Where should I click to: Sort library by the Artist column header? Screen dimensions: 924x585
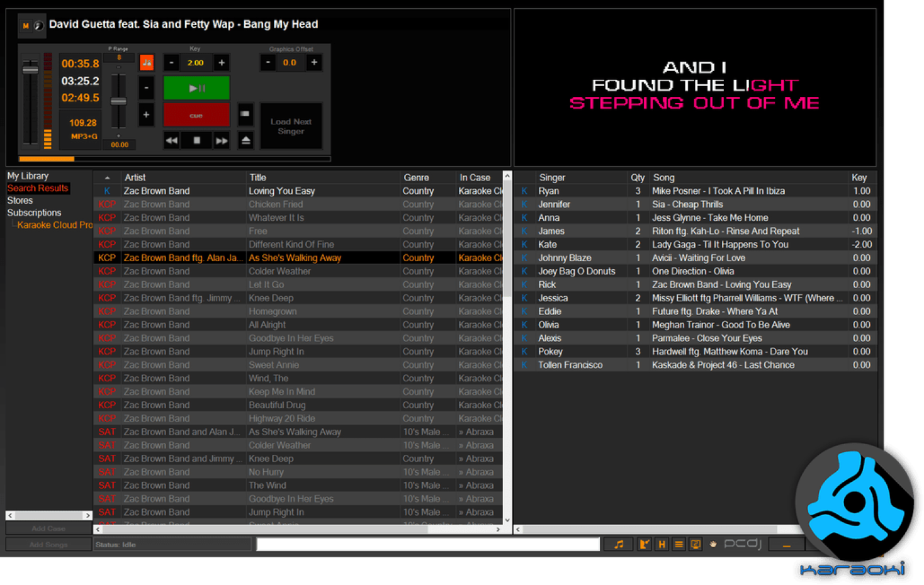pyautogui.click(x=135, y=177)
